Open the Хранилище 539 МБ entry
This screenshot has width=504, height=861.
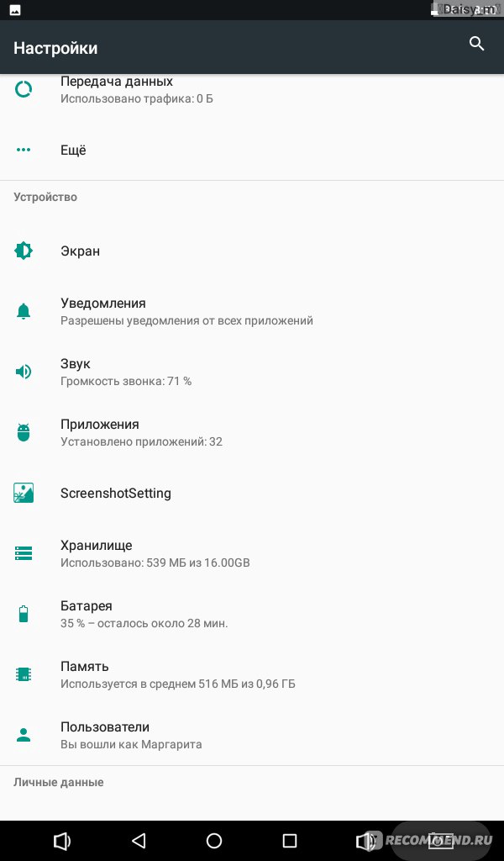(252, 553)
